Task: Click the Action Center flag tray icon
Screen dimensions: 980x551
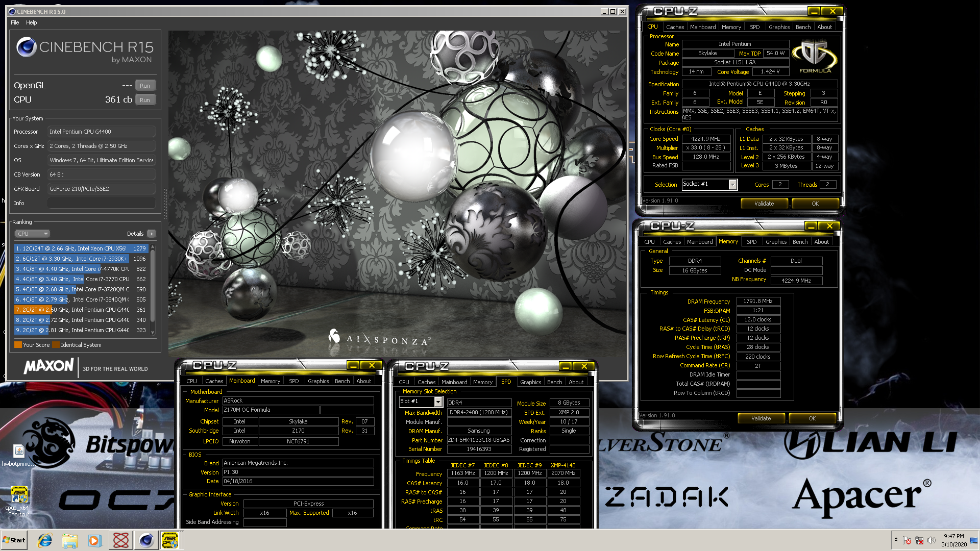Action: click(x=907, y=540)
